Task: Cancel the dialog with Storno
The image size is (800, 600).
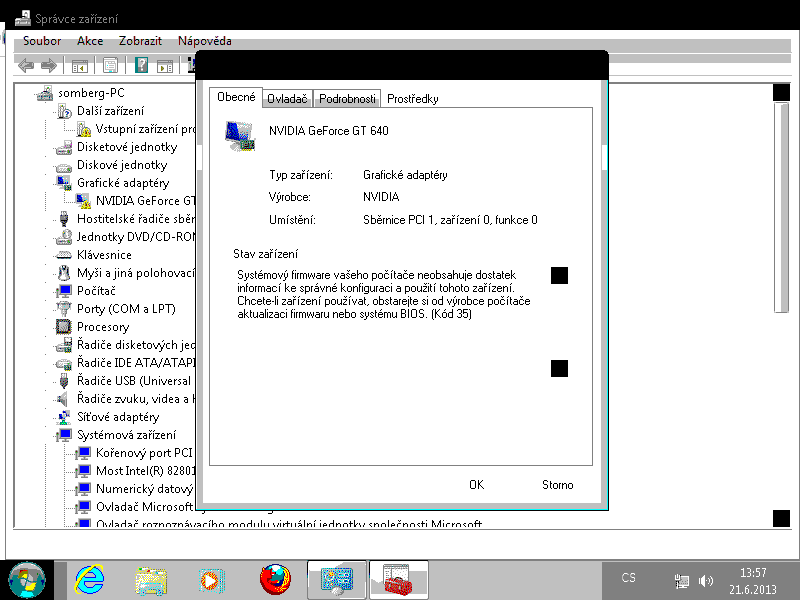Action: (558, 485)
